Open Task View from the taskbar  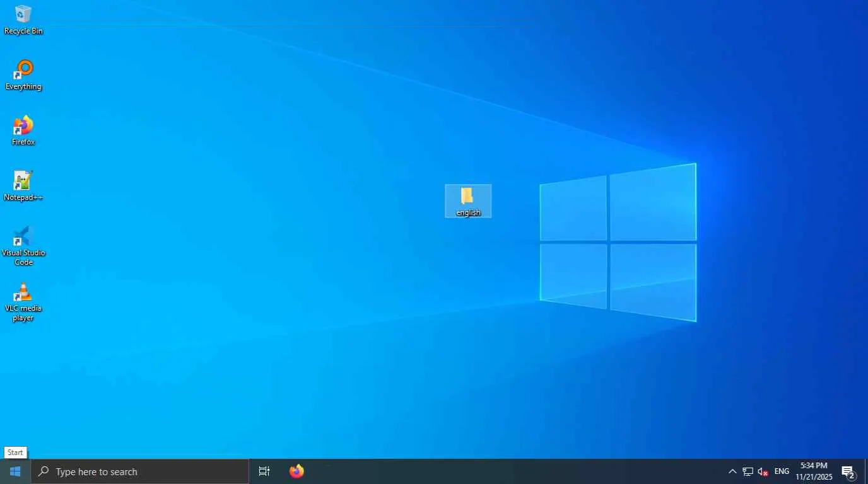(264, 471)
